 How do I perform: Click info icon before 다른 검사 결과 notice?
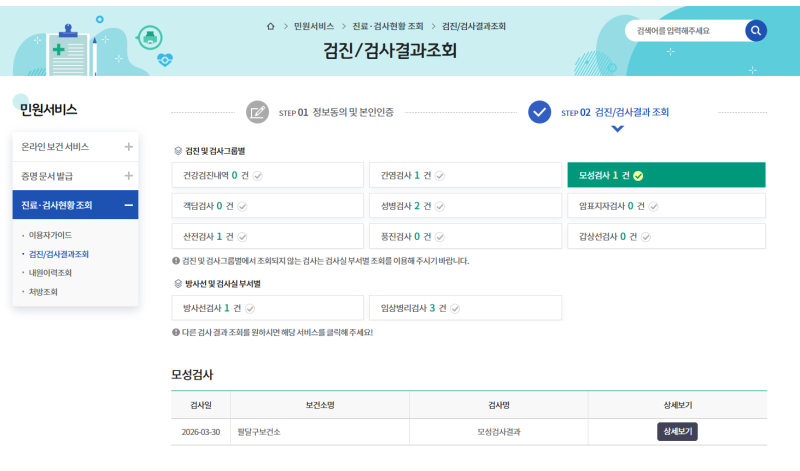176,332
